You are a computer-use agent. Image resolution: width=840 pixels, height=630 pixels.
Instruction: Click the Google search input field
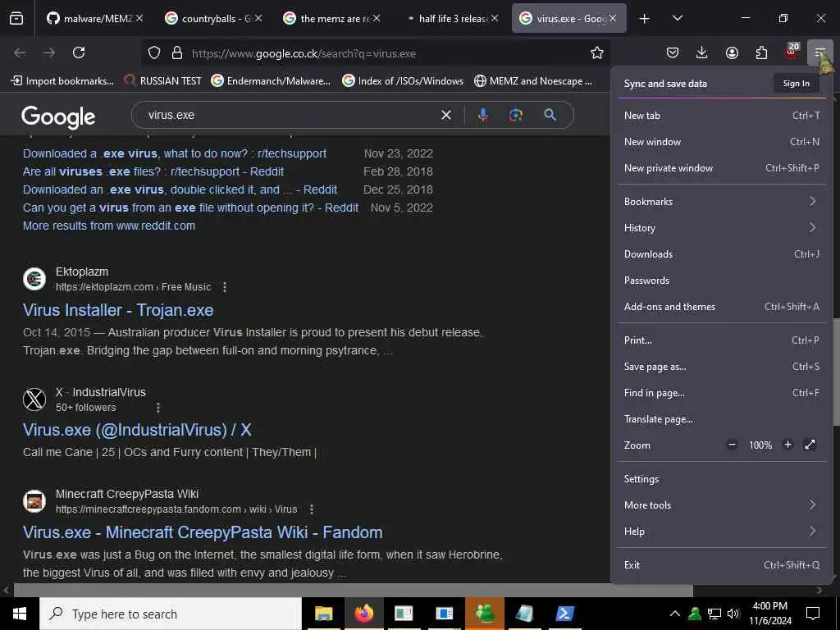290,115
